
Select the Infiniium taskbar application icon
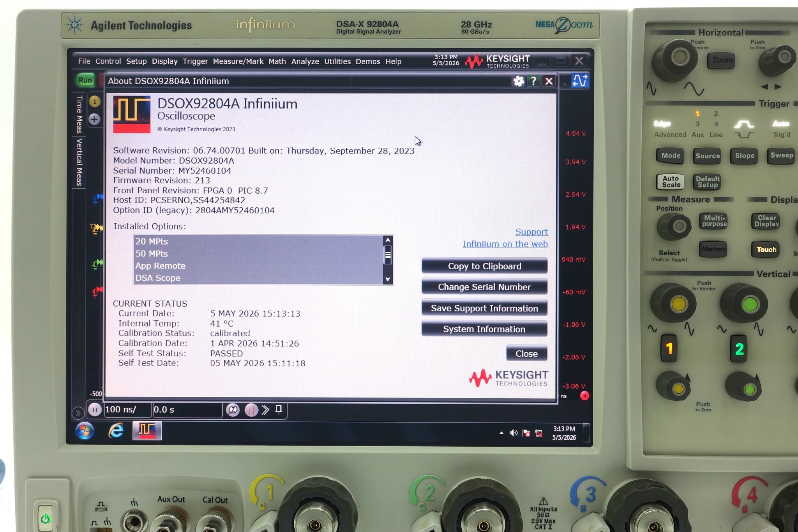click(147, 431)
